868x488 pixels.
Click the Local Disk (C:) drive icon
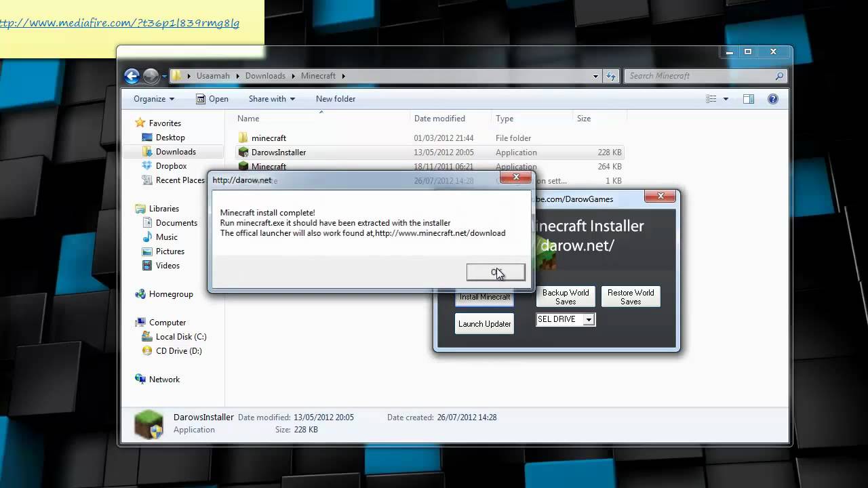click(x=148, y=337)
